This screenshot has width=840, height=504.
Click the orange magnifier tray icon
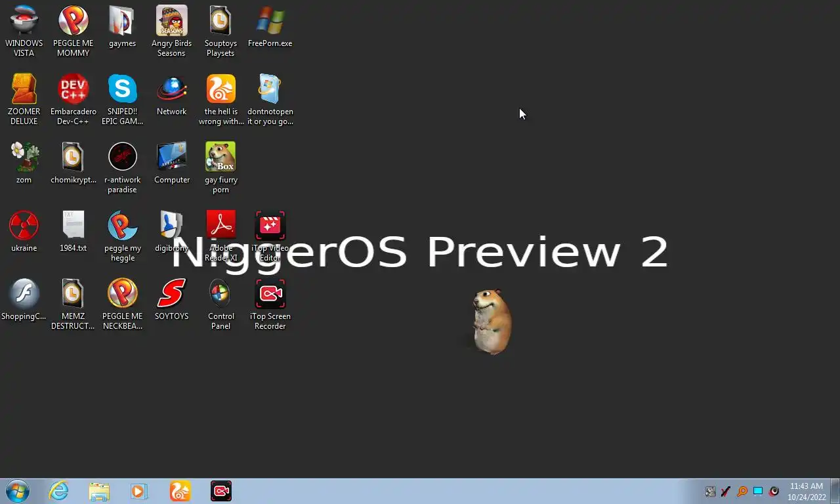pyautogui.click(x=742, y=492)
